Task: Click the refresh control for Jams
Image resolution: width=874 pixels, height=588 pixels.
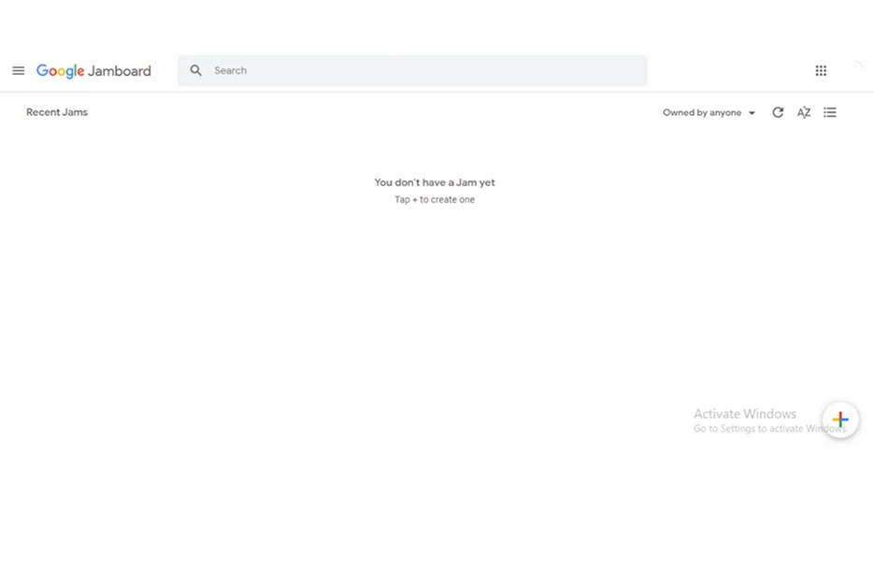Action: click(x=778, y=112)
